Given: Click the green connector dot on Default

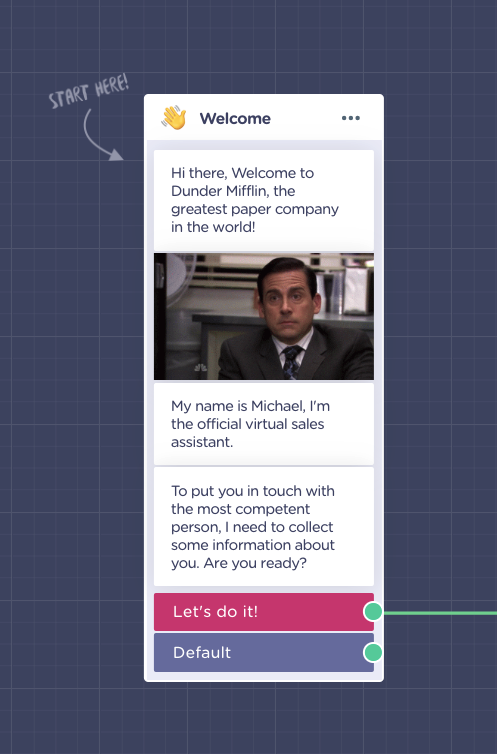Looking at the screenshot, I should pos(373,653).
